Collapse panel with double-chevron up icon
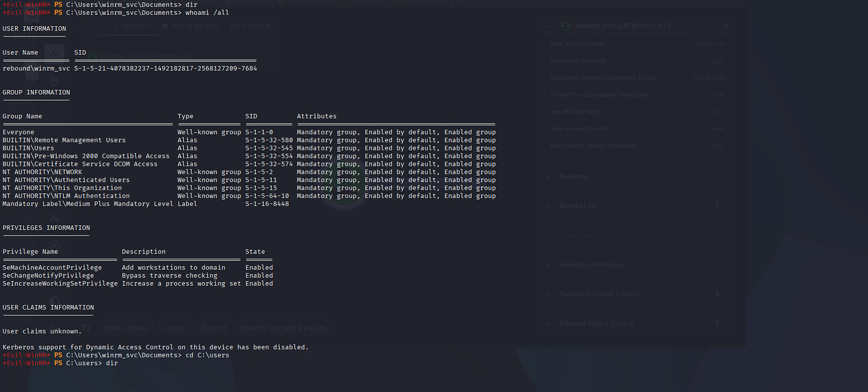The height and width of the screenshot is (392, 868). 726,26
